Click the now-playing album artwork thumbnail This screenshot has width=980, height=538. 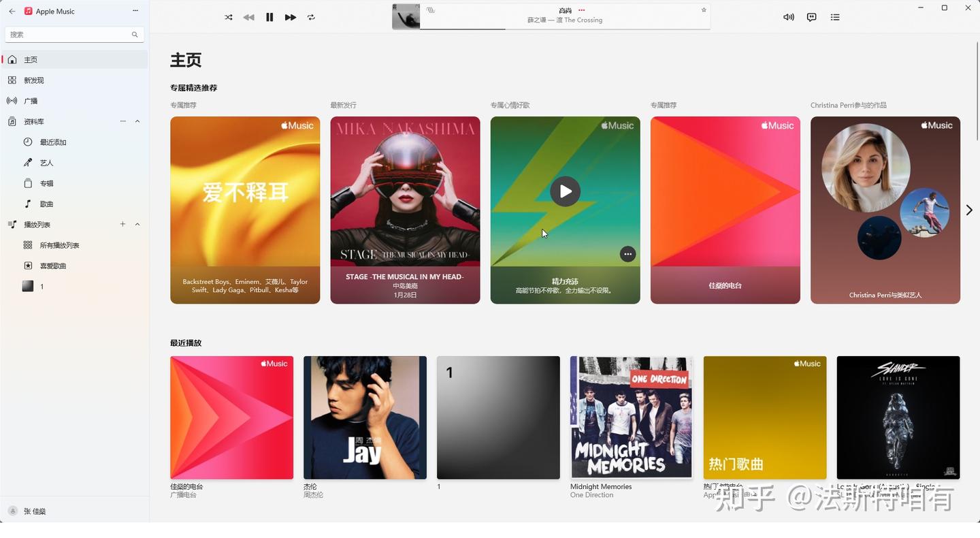pos(406,16)
